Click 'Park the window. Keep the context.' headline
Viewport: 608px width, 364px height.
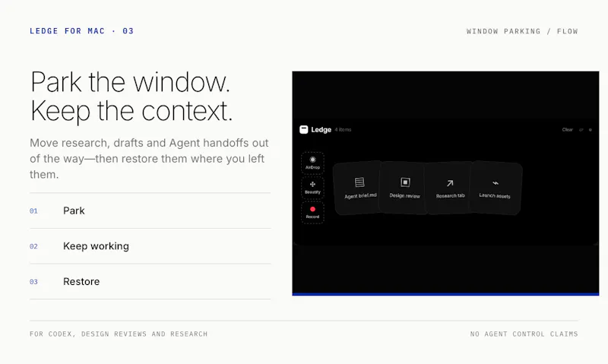click(x=131, y=97)
